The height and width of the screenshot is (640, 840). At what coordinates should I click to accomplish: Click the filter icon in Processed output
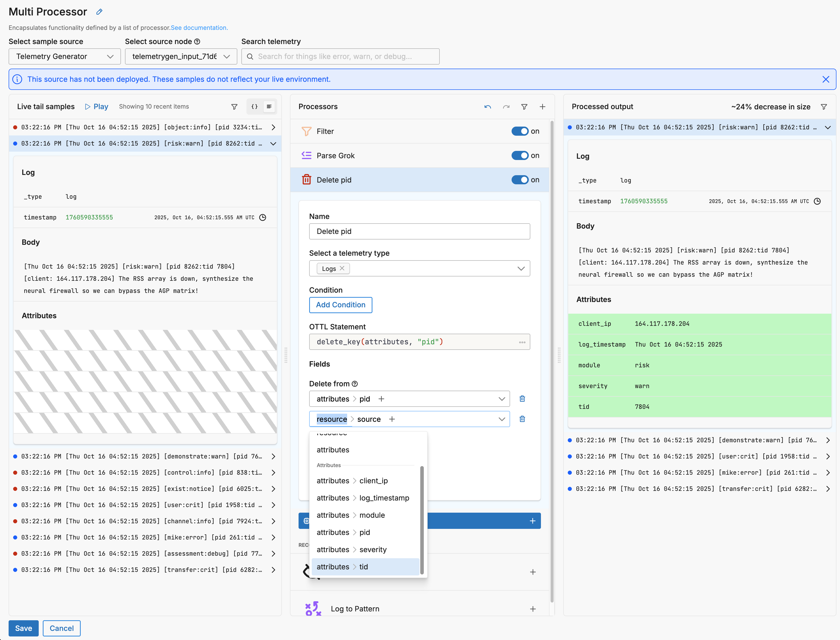click(x=824, y=107)
